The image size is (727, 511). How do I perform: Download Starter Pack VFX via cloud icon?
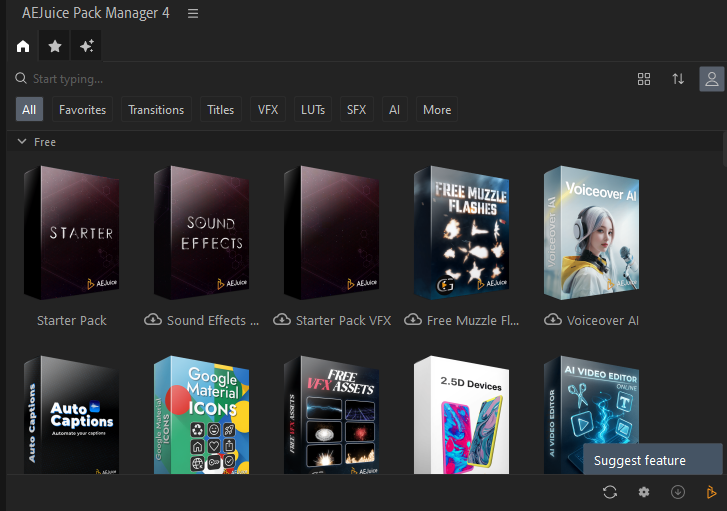(282, 319)
